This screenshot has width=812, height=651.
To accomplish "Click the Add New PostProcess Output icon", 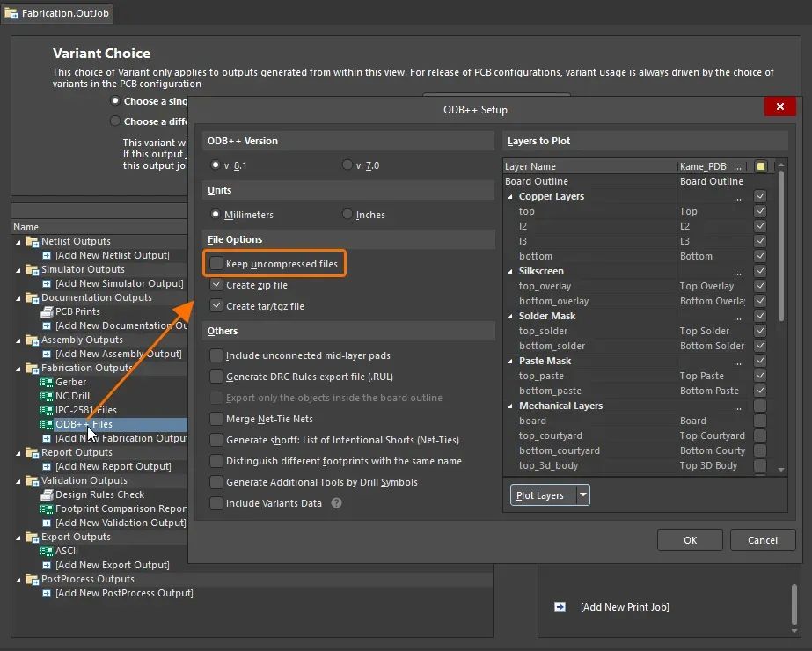I will coord(47,594).
